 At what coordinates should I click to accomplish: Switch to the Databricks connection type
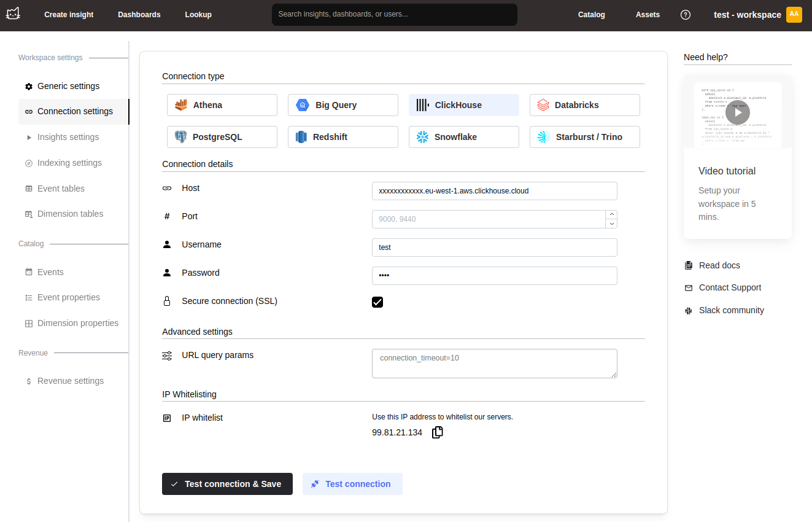[584, 105]
